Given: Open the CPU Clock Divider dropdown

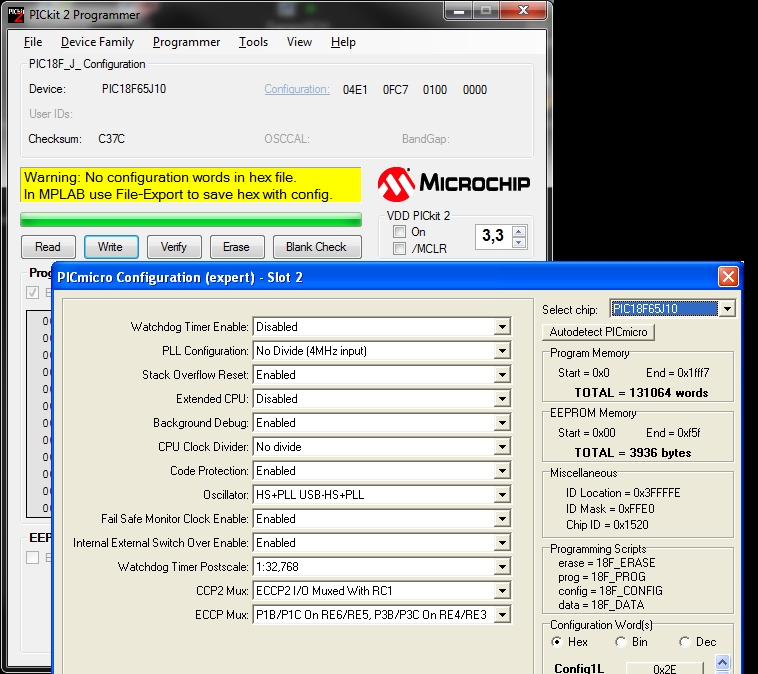Looking at the screenshot, I should click(502, 447).
